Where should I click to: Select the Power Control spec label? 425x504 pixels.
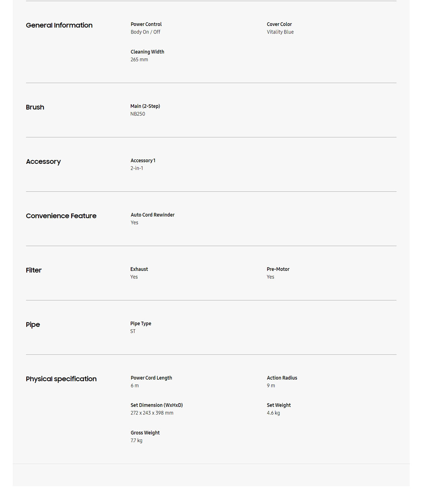point(146,24)
